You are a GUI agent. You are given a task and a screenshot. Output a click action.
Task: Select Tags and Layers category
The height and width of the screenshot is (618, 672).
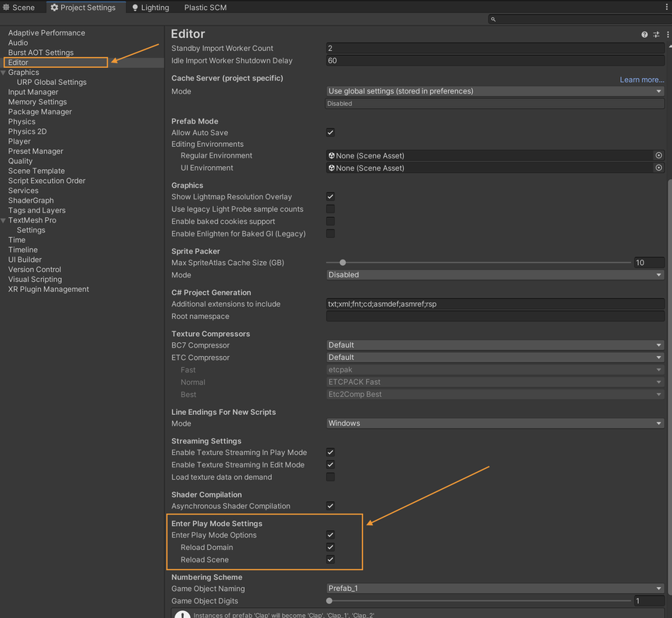37,210
